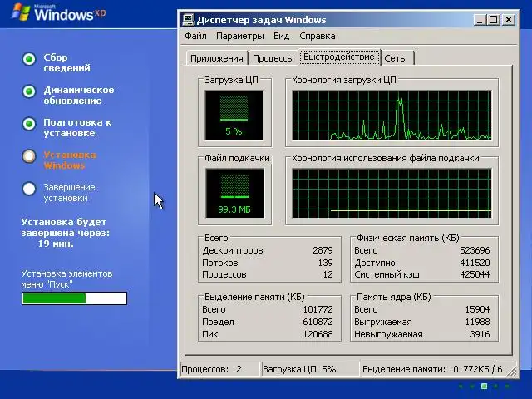Switch to the Приложения tab

point(217,58)
